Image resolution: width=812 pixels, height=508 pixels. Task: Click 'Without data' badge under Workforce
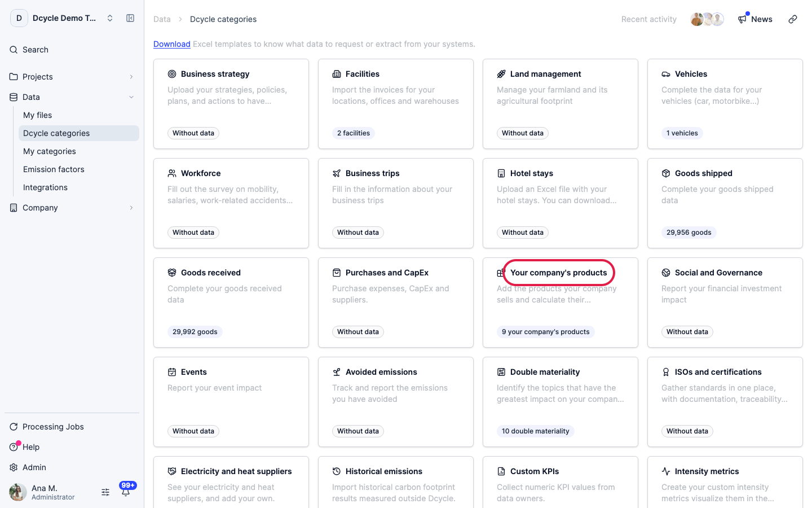(x=193, y=233)
